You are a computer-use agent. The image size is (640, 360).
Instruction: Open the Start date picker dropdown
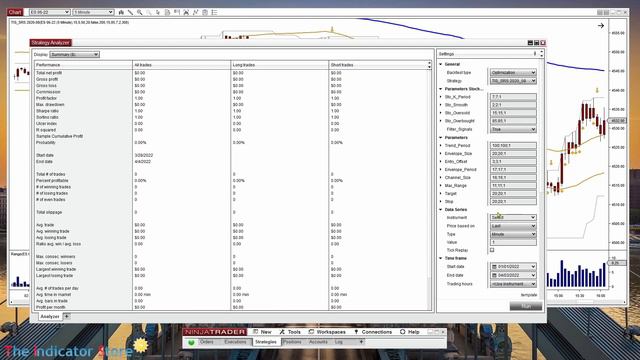click(513, 267)
